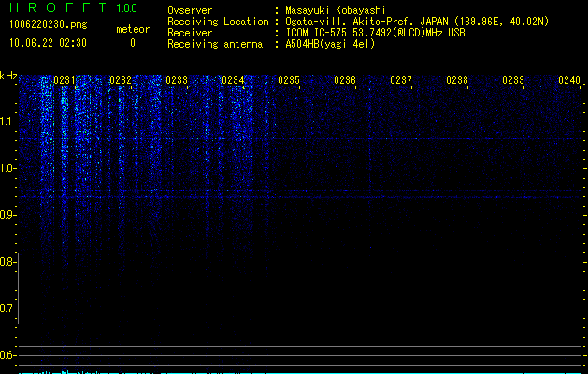
Task: Click the 0240 time marker
Action: pos(569,80)
